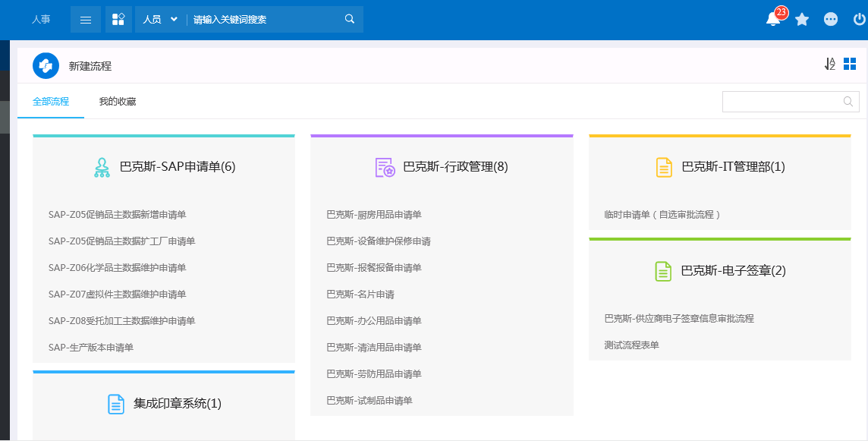The width and height of the screenshot is (868, 441).
Task: Click the workflow filter search box
Action: 791,102
